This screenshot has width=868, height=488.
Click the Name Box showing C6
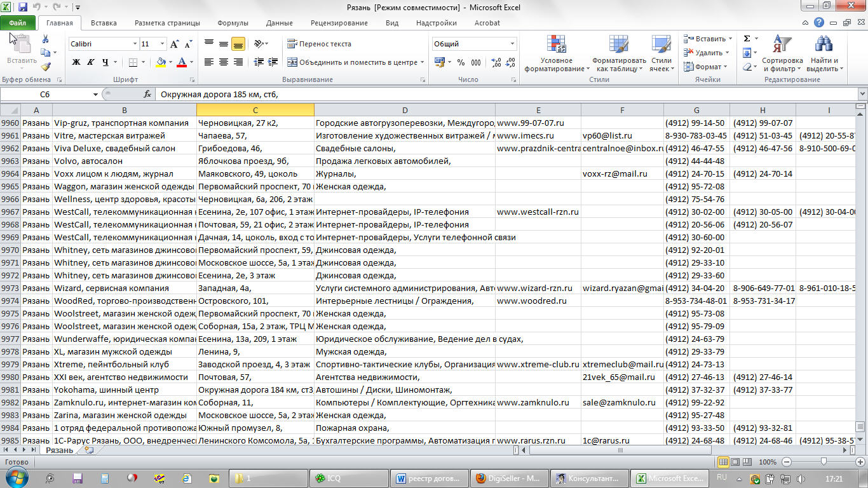[46, 94]
